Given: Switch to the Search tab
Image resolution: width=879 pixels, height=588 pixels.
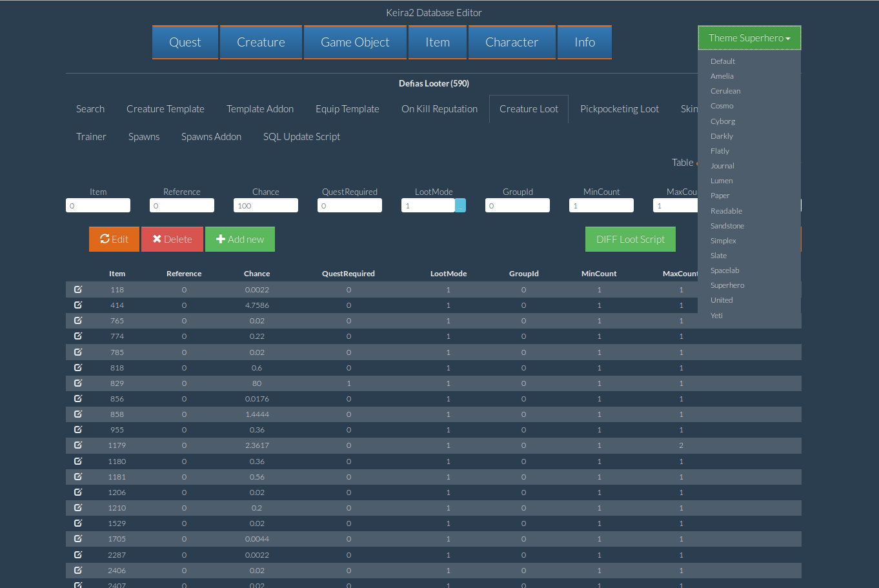Looking at the screenshot, I should pos(90,109).
